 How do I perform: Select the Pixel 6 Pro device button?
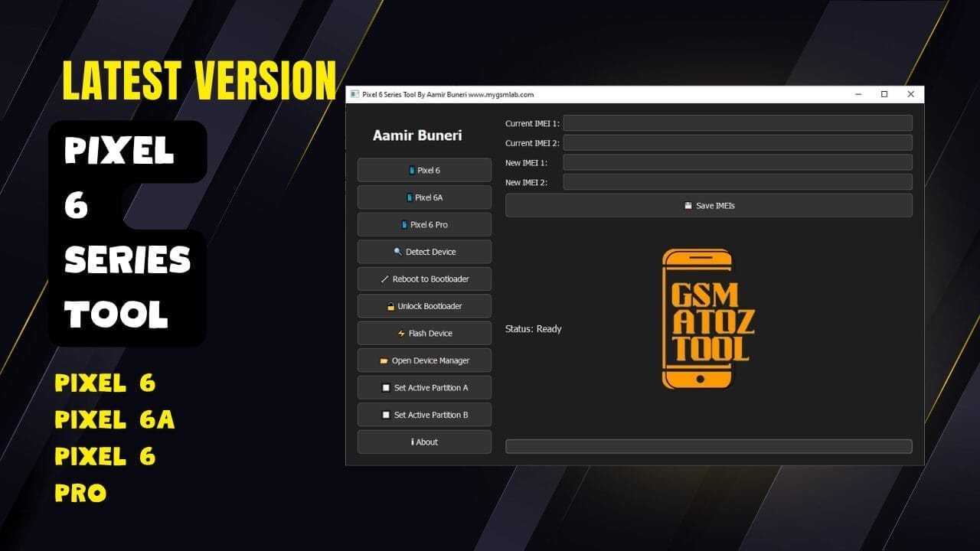click(x=424, y=224)
